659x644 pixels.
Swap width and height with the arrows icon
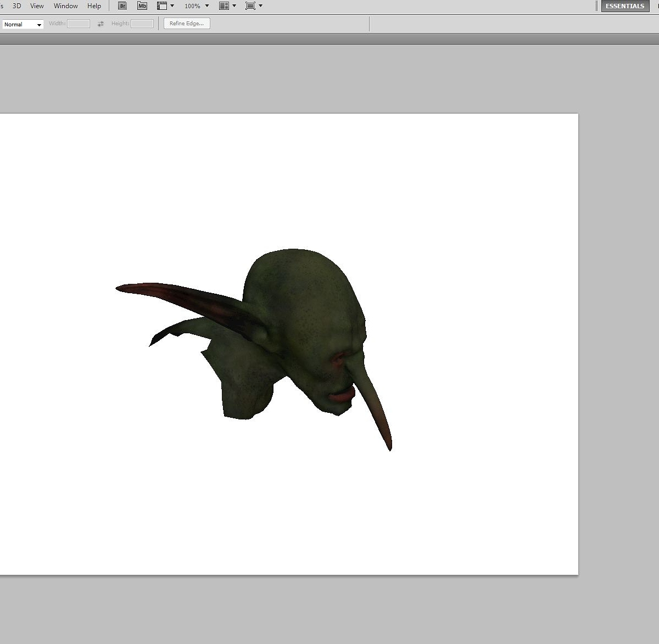coord(100,24)
